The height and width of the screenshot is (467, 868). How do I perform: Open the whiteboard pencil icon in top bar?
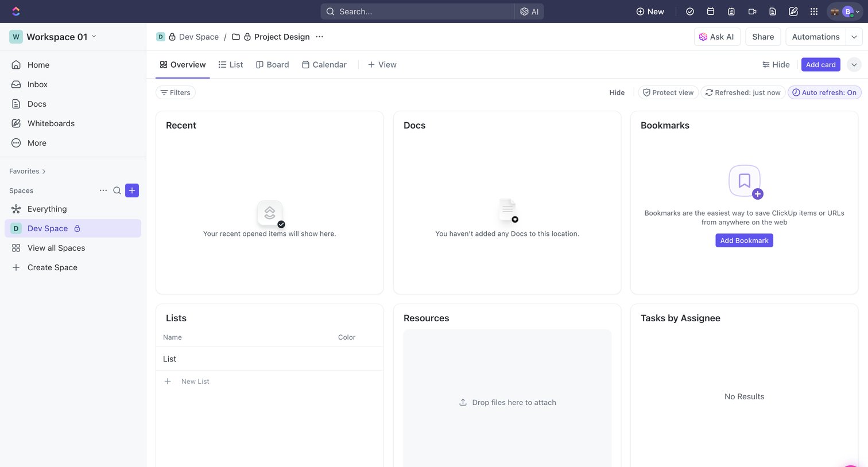[x=793, y=11]
